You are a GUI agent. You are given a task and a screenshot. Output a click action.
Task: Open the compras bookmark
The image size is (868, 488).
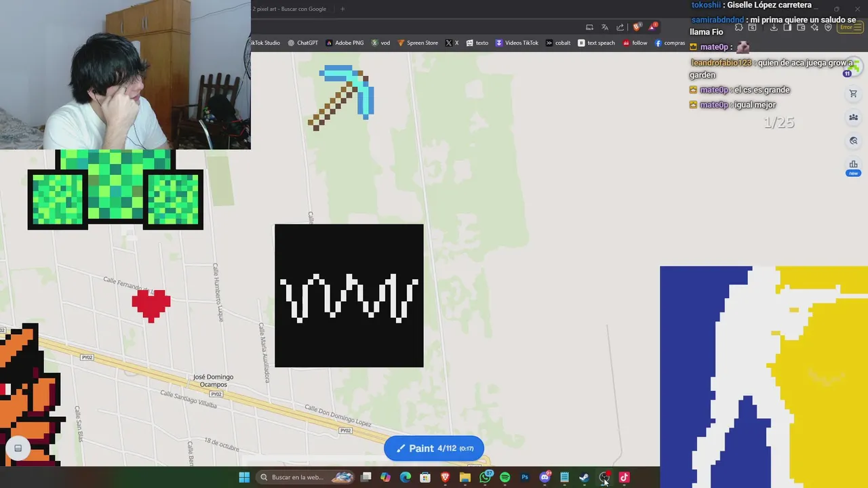670,43
